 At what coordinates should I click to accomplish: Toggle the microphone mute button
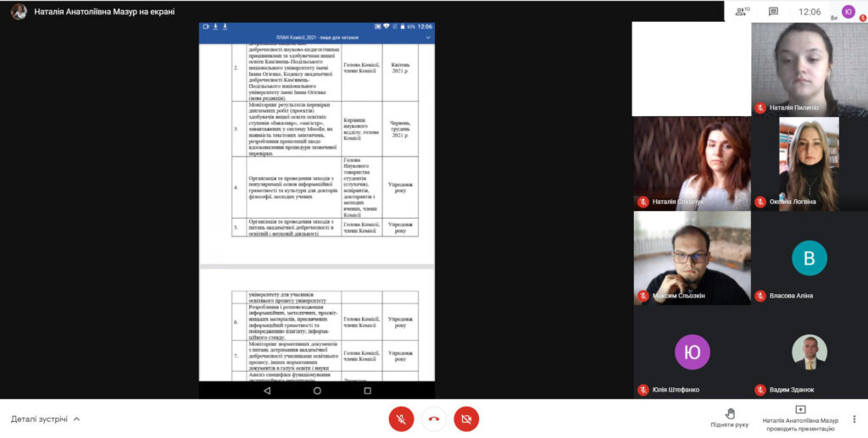[x=401, y=419]
